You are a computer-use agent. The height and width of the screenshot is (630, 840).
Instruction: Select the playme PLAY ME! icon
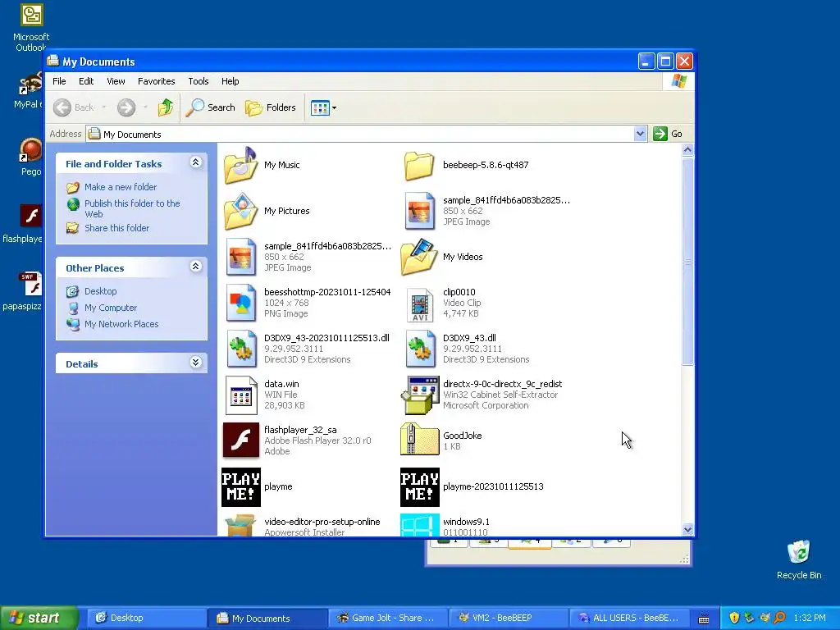click(240, 487)
